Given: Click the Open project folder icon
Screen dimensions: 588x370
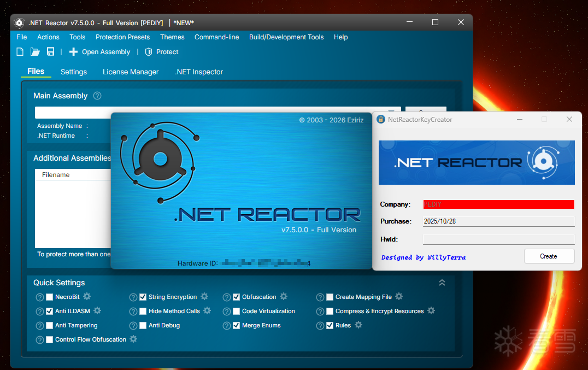Looking at the screenshot, I should 35,51.
